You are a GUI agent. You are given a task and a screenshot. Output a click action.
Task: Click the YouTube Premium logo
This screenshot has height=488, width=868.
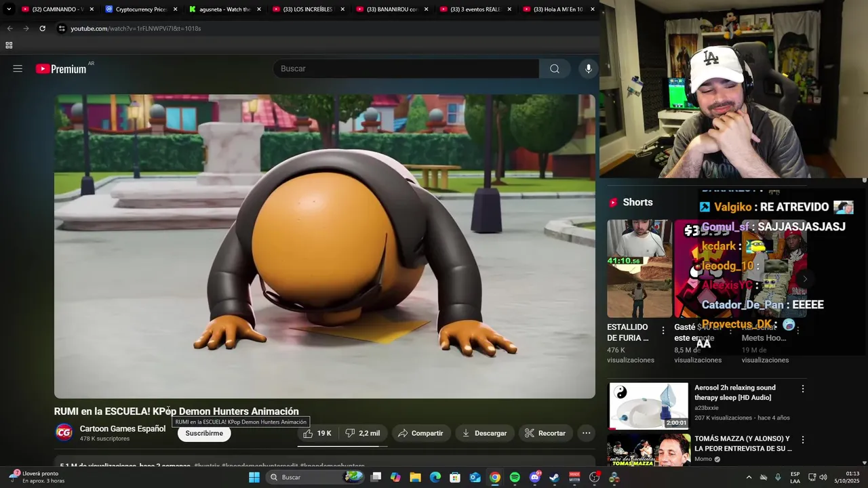[61, 68]
